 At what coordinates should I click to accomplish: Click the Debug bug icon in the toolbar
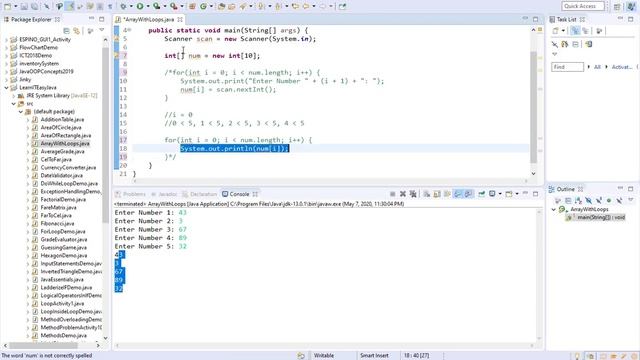pyautogui.click(x=123, y=6)
